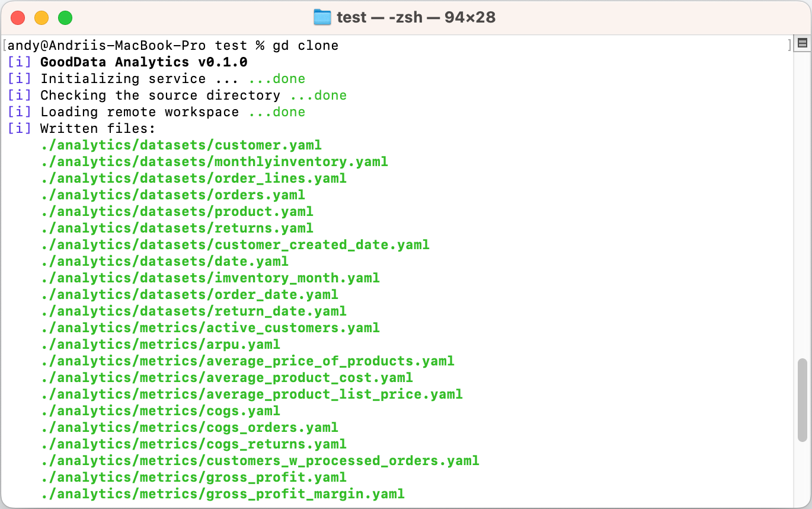Click the yellow minimize traffic light button
812x509 pixels.
tap(41, 18)
